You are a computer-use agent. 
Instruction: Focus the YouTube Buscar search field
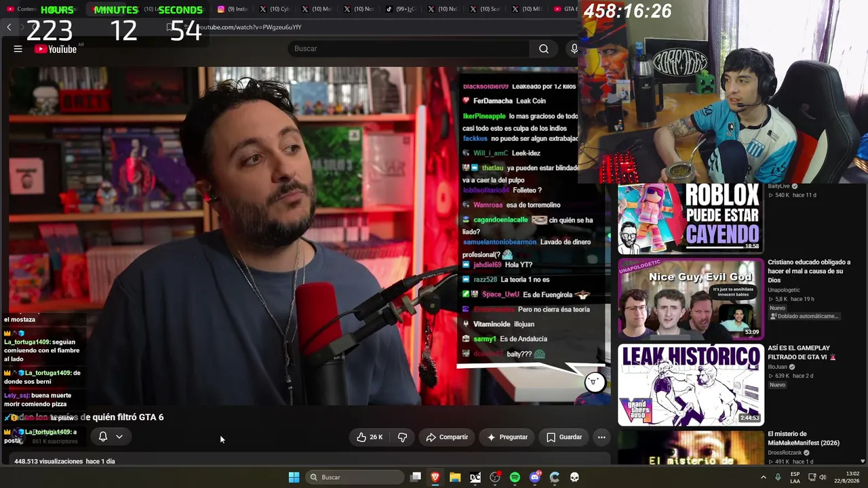point(409,49)
